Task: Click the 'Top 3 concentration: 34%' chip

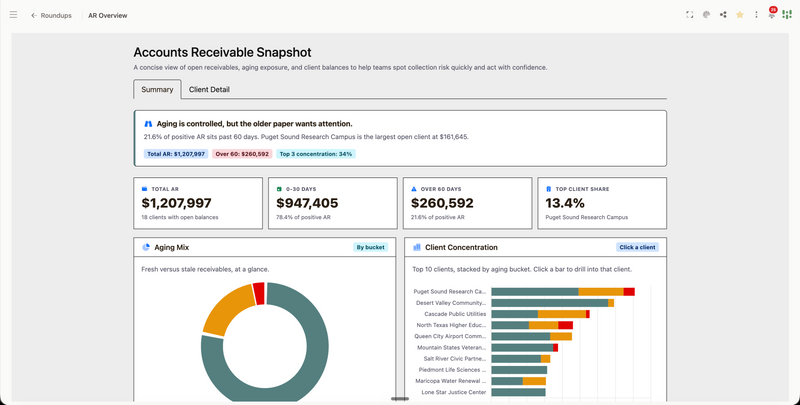Action: (316, 154)
